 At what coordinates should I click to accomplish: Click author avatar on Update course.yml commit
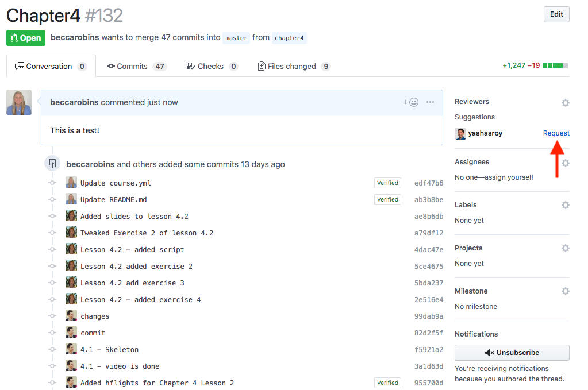(71, 183)
